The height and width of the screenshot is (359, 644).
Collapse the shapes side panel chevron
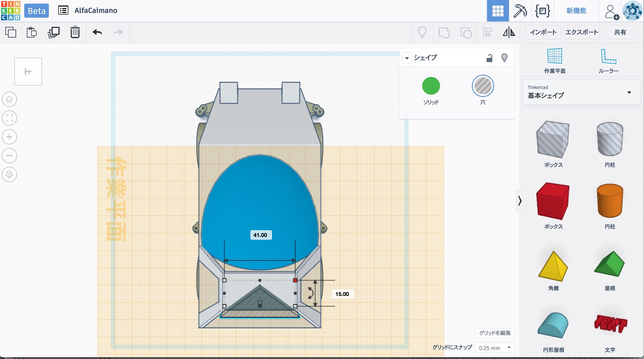[x=519, y=201]
